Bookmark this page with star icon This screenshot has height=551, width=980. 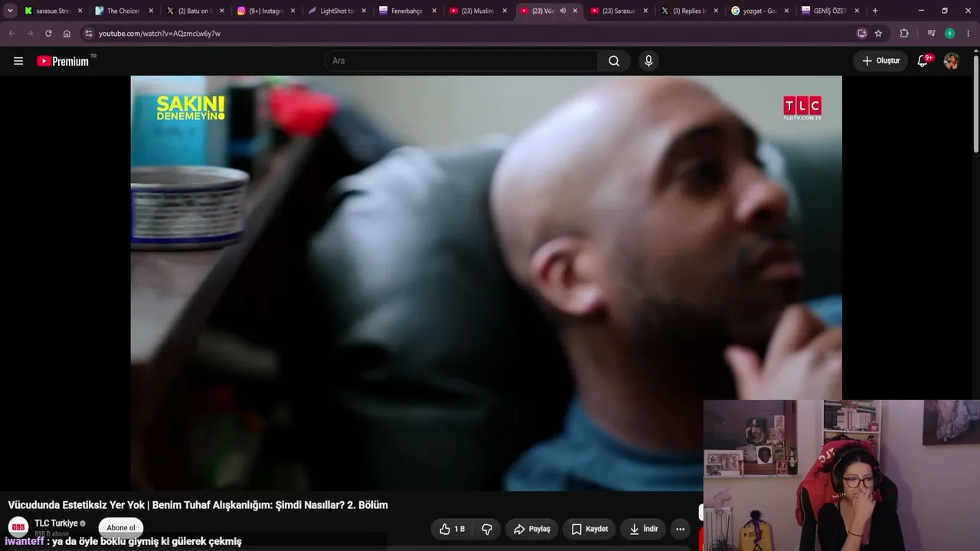(x=878, y=34)
